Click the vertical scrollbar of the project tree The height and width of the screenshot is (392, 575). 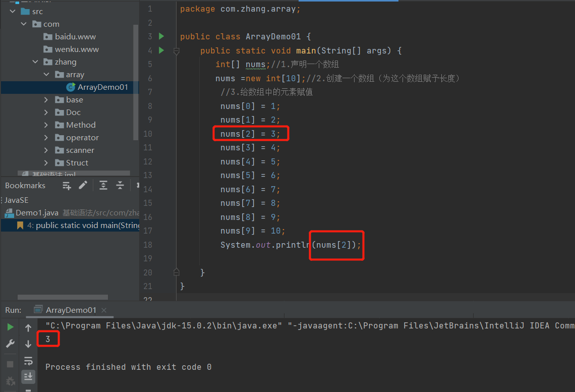136,82
